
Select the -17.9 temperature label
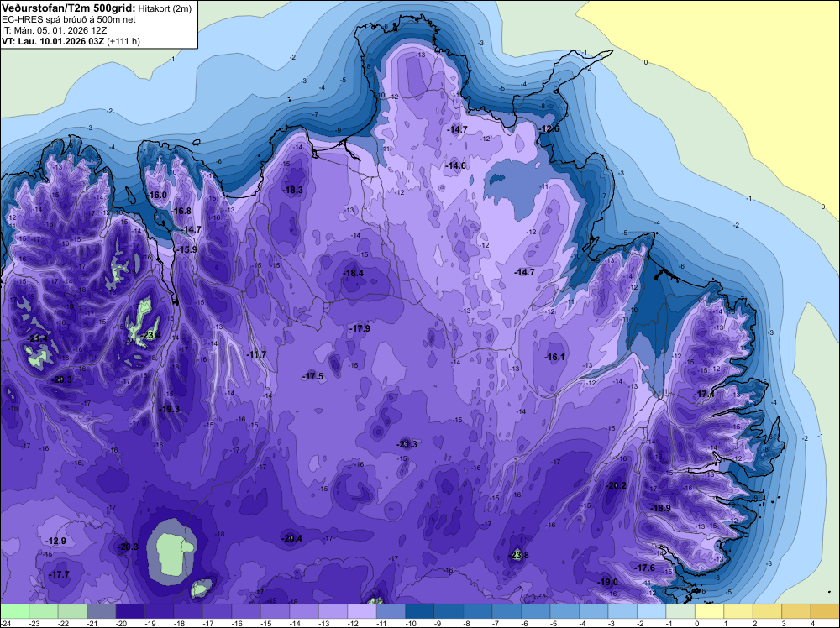tap(360, 328)
